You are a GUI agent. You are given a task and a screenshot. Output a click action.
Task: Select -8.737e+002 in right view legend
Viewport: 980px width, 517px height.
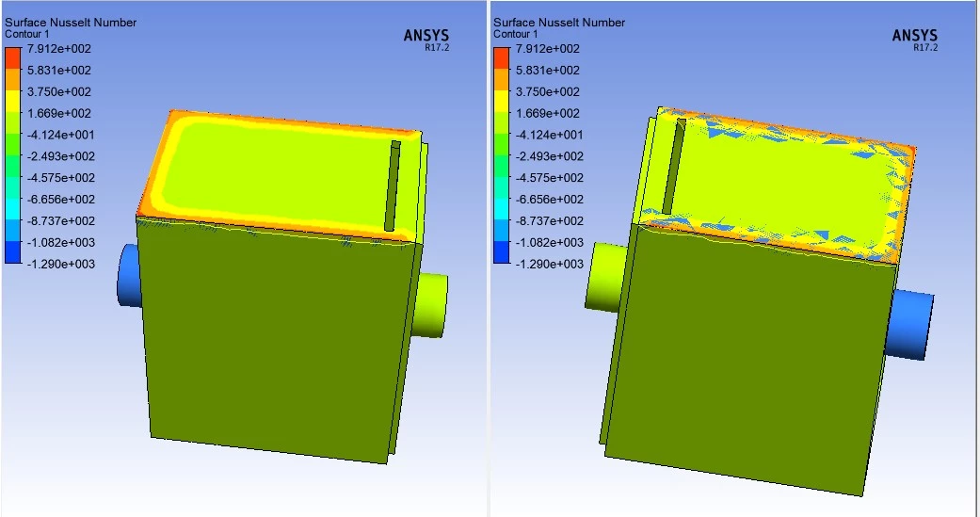click(x=548, y=220)
